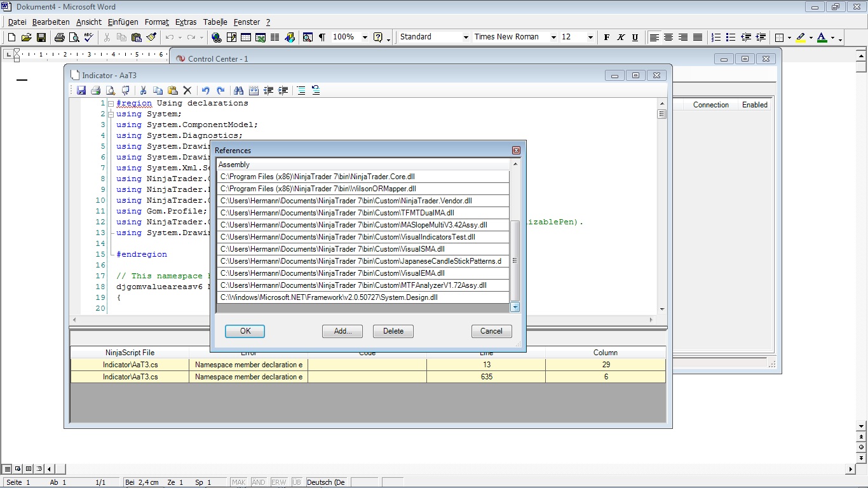Click the Copy icon in NinjaScript editor toolbar

[x=158, y=91]
